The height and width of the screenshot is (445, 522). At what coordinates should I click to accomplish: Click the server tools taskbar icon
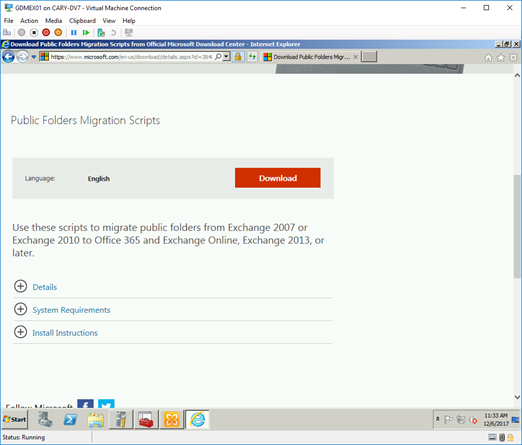pos(121,419)
